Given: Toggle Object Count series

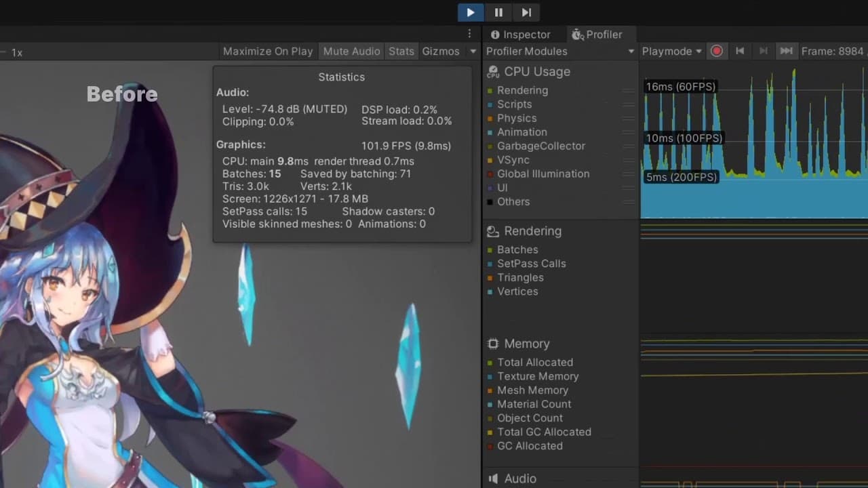Looking at the screenshot, I should click(x=490, y=418).
